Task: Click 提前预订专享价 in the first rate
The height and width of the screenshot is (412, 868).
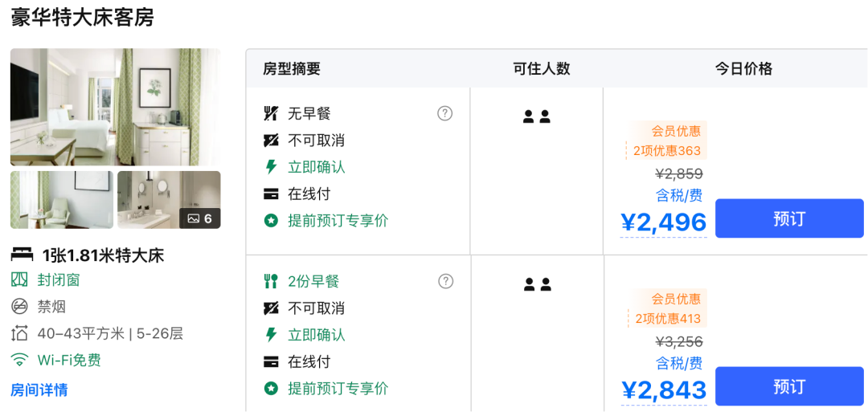Action: click(x=338, y=220)
